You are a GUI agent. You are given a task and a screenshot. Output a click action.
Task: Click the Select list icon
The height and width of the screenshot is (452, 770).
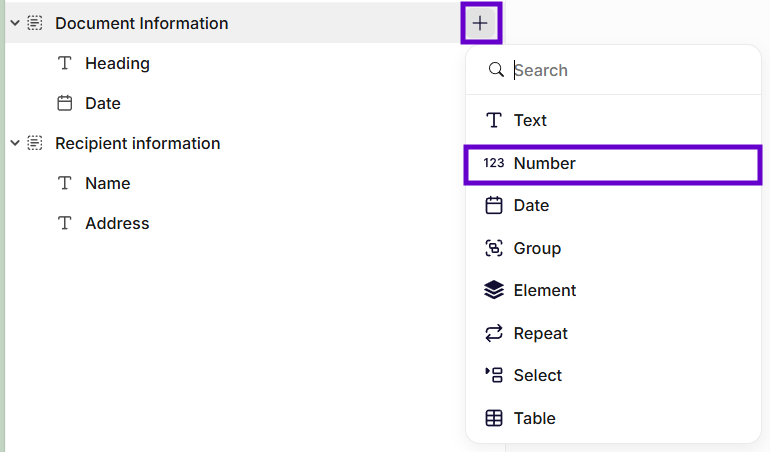coord(494,375)
